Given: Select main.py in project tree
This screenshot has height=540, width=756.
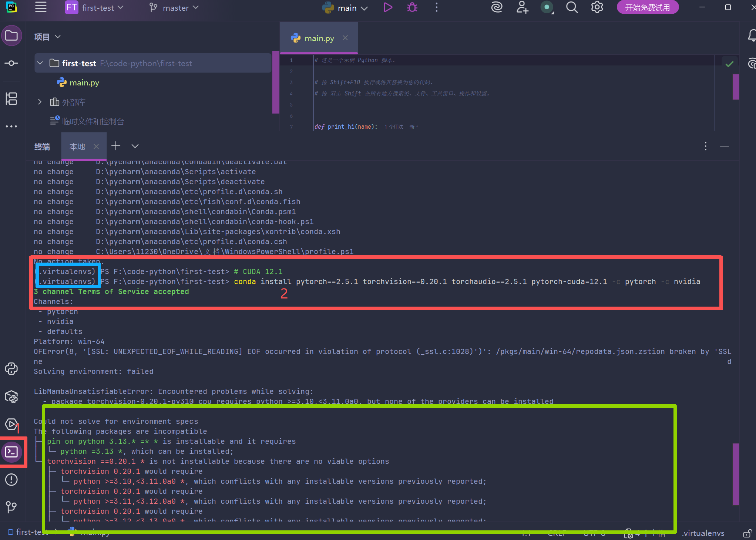Looking at the screenshot, I should [78, 82].
